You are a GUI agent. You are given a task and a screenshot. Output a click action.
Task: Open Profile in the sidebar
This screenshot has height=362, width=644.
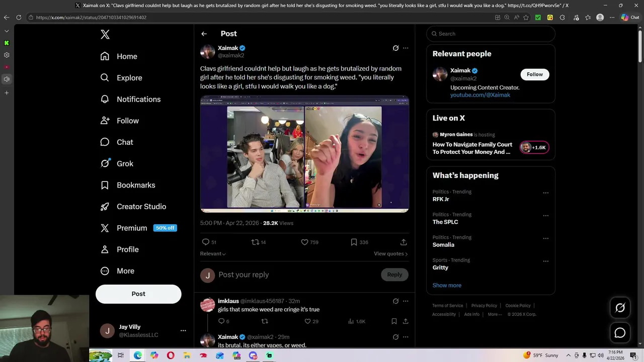coord(120,249)
